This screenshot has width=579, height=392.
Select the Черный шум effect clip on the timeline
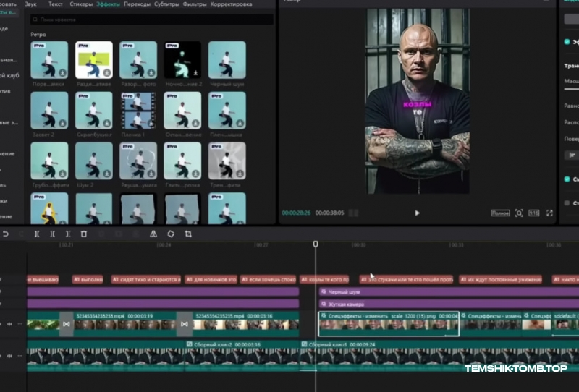[x=449, y=292]
